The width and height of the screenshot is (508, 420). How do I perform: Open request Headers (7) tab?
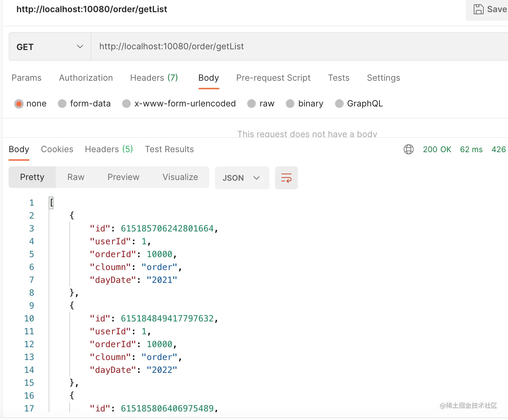click(x=154, y=78)
